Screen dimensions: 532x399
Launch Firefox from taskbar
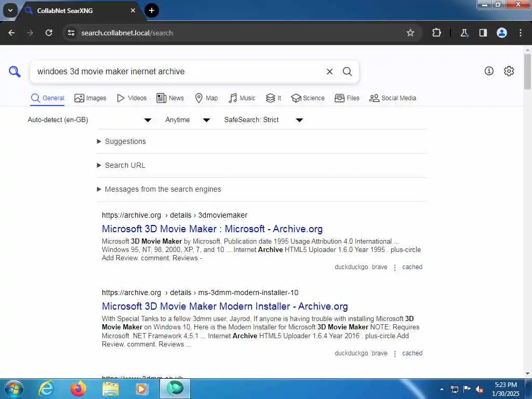coord(78,389)
